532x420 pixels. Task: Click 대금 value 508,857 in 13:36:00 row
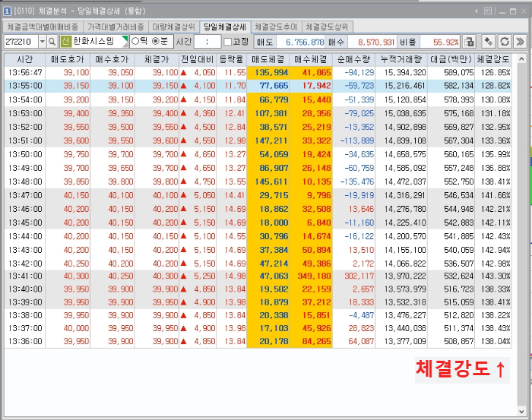459,341
